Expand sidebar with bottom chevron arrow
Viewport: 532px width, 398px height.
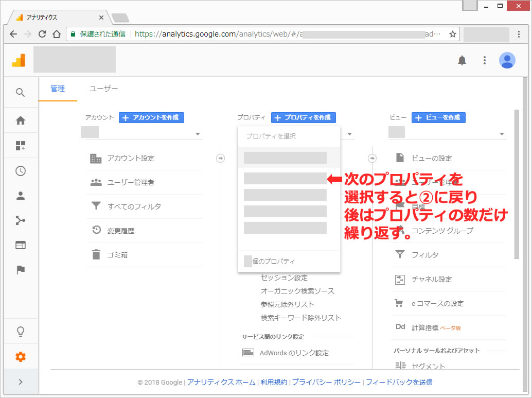click(x=21, y=382)
